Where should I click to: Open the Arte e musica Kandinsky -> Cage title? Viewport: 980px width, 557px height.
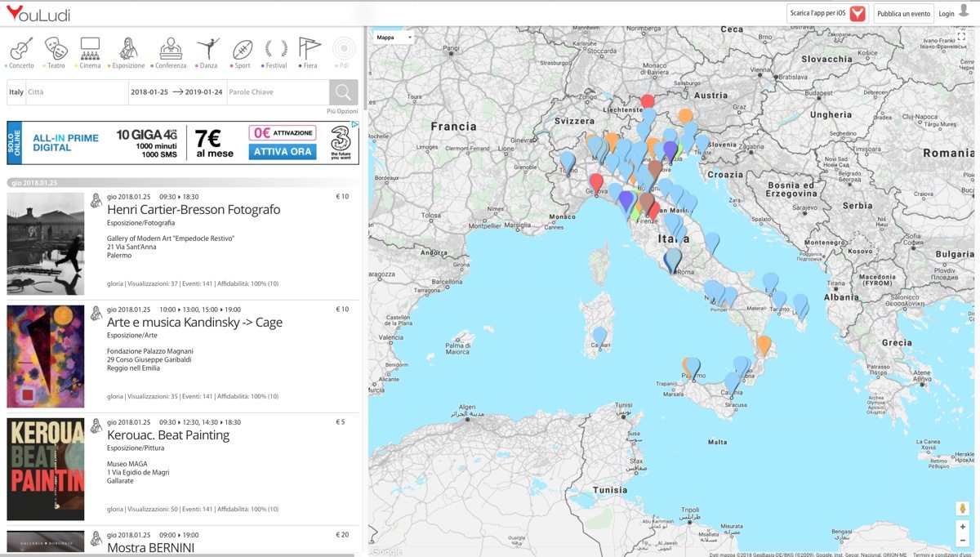(194, 323)
